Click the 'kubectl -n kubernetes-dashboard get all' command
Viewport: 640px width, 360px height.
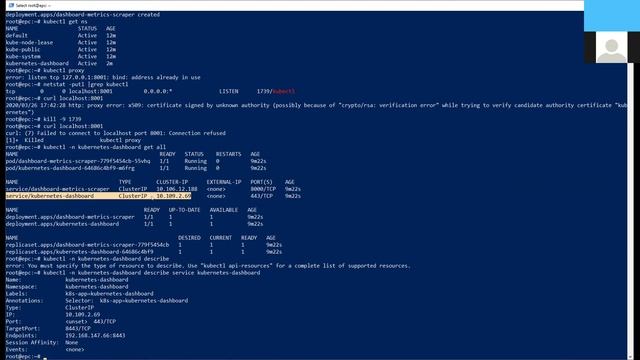coord(104,147)
